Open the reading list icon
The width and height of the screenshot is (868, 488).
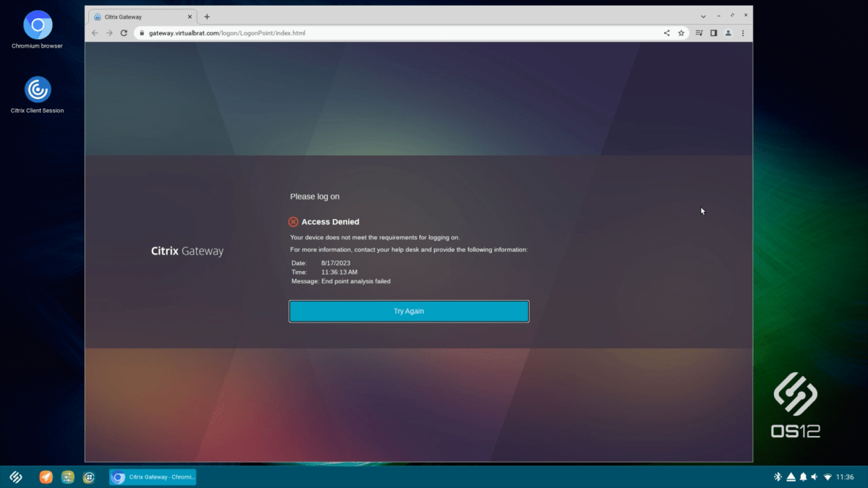699,33
